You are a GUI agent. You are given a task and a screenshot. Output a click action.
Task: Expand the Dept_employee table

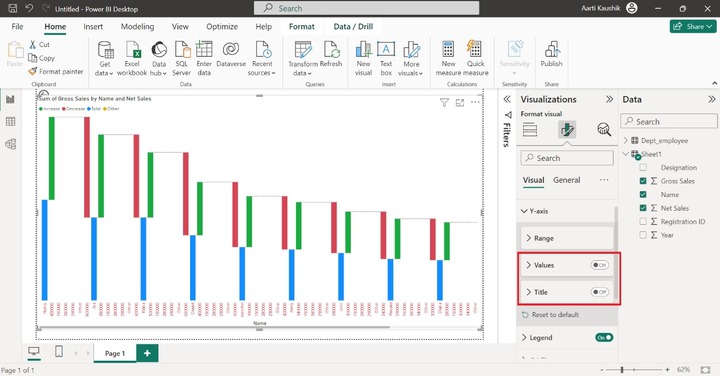click(x=625, y=140)
